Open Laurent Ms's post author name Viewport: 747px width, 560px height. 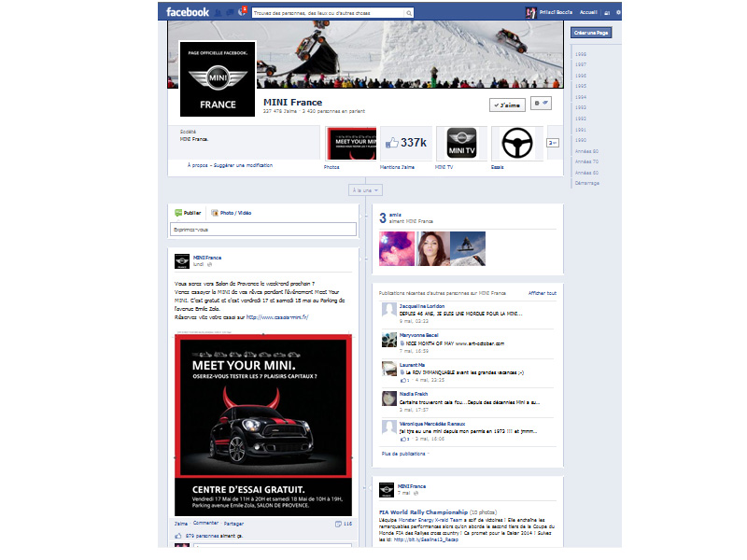coord(412,365)
